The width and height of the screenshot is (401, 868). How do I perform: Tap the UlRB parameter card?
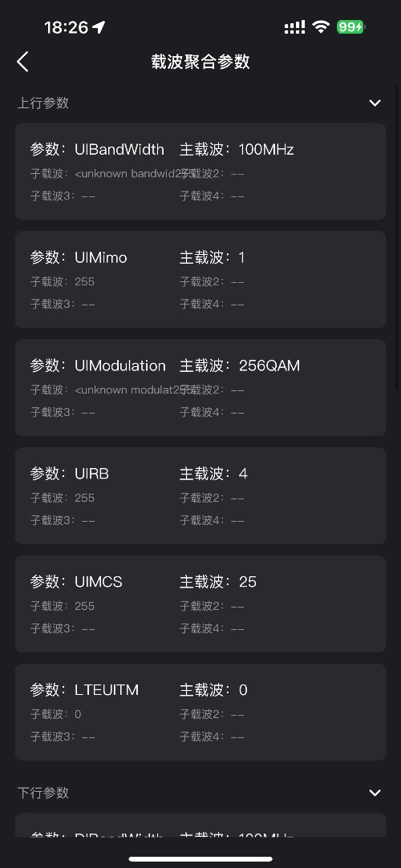(x=200, y=496)
